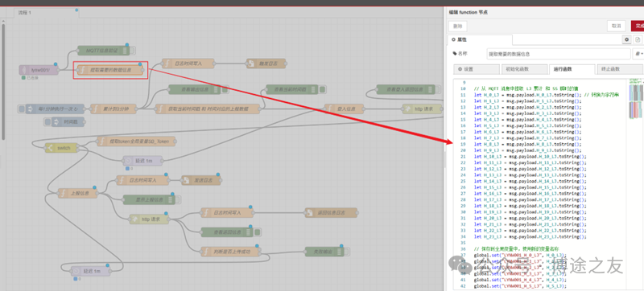Click the 删除 button
Image resolution: width=644 pixels, height=291 pixels.
click(x=457, y=27)
